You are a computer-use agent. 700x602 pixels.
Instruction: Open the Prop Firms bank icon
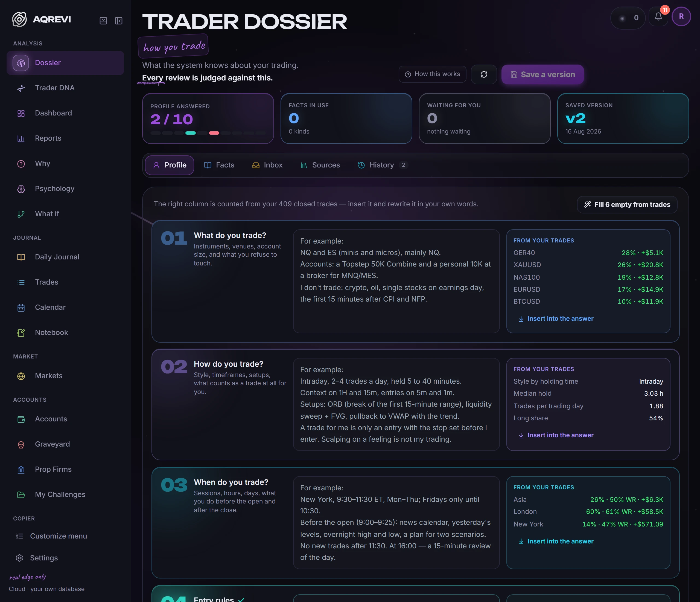[21, 470]
